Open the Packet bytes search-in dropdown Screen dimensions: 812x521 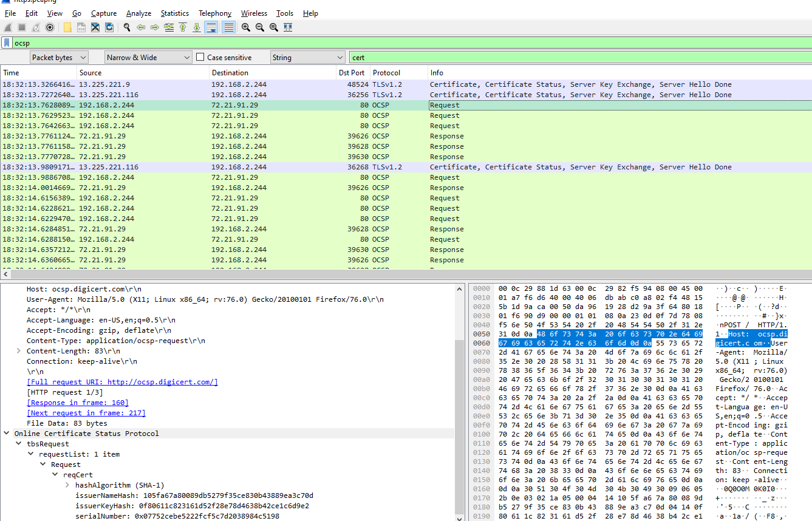pos(59,58)
